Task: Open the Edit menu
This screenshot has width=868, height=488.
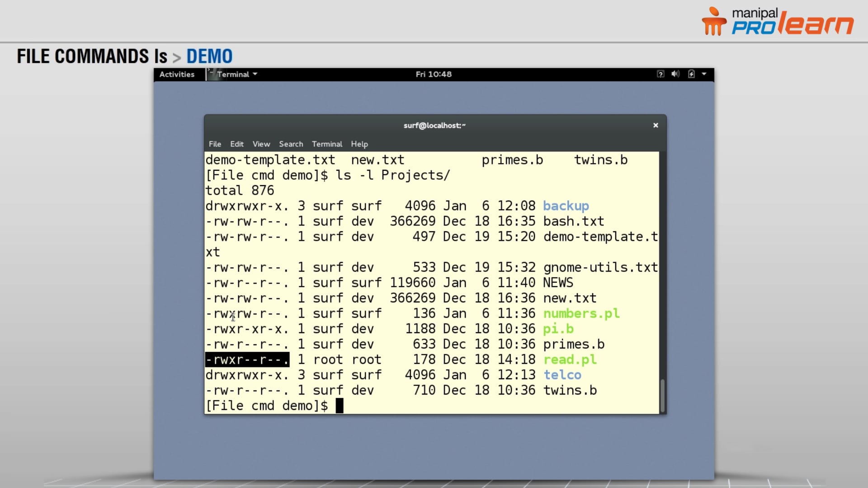Action: point(236,144)
